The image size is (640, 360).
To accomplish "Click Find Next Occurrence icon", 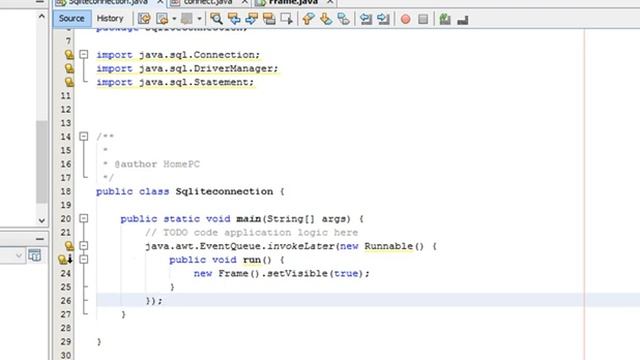I will 251,19.
